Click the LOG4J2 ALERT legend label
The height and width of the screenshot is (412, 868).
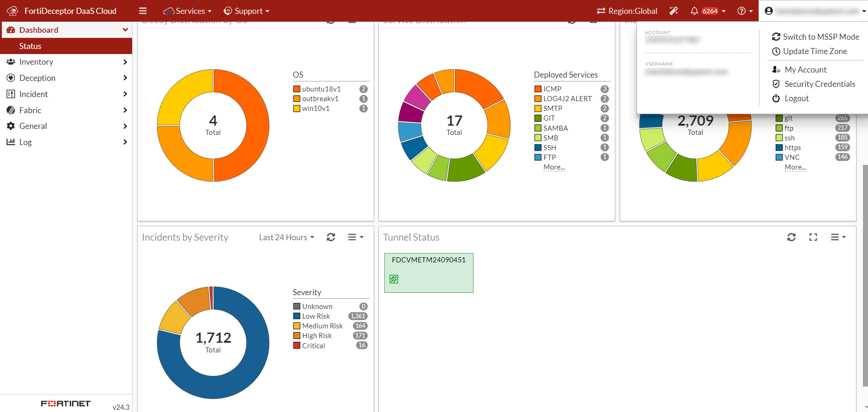pos(567,99)
